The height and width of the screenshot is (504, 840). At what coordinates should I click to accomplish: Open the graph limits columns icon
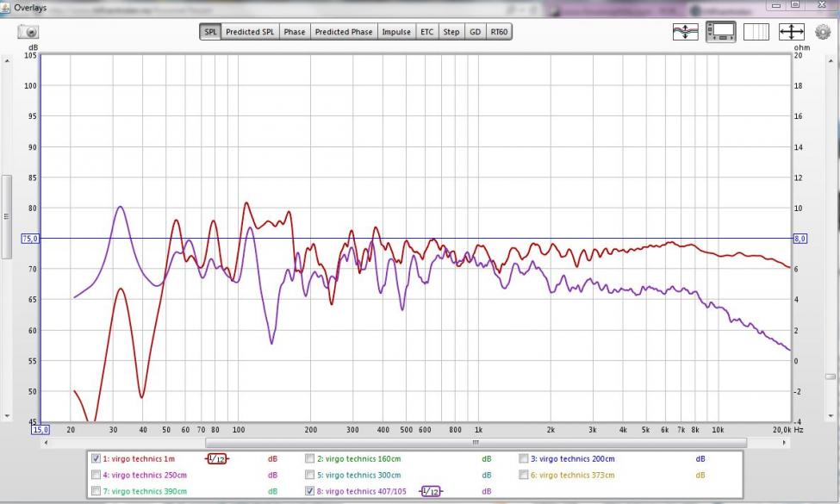[x=756, y=32]
